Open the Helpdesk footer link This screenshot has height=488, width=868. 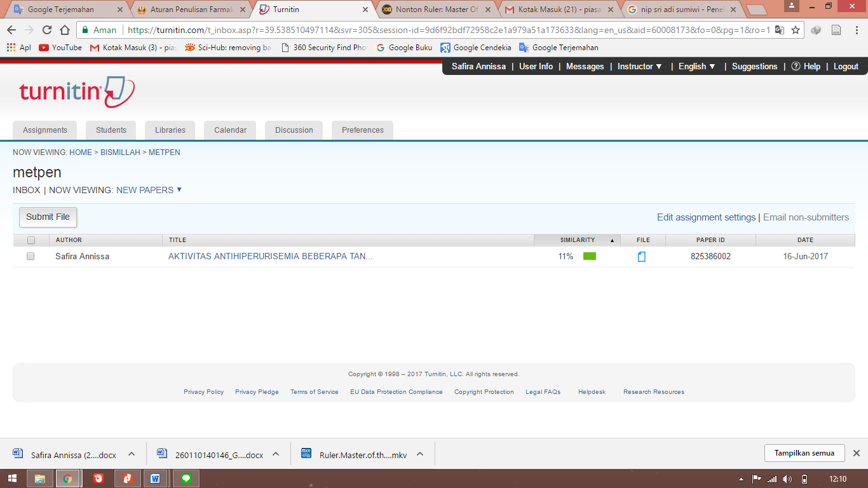[592, 392]
